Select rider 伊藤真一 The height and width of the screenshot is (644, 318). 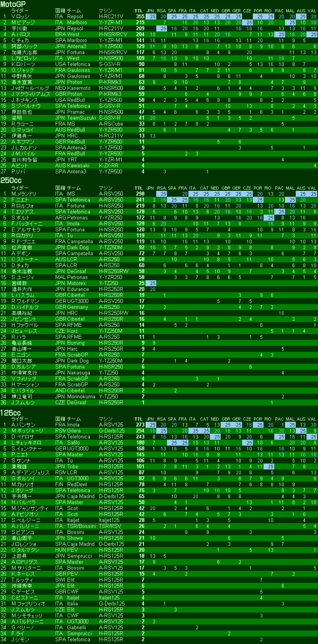click(22, 136)
